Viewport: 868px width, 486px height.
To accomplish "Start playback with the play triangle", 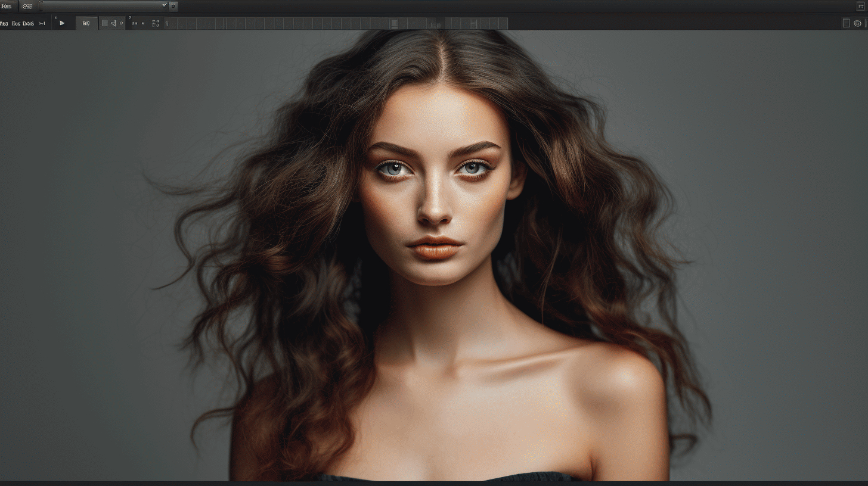I will [x=62, y=23].
